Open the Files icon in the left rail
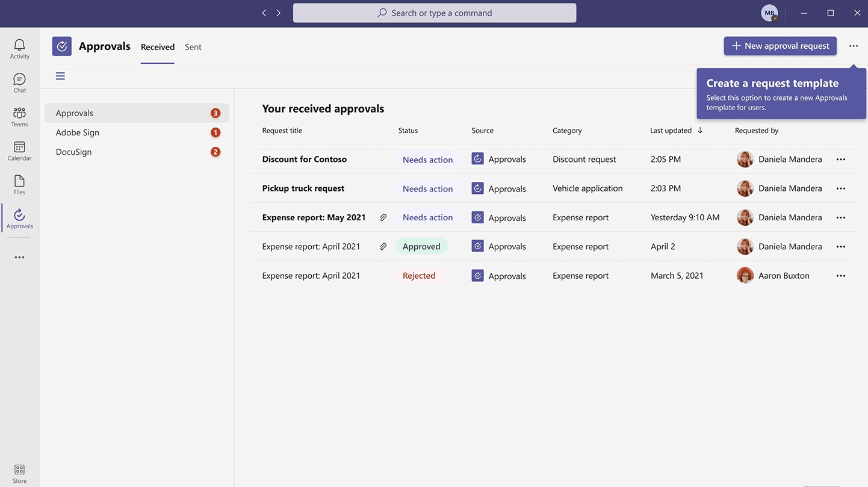The width and height of the screenshot is (868, 487). pyautogui.click(x=19, y=183)
